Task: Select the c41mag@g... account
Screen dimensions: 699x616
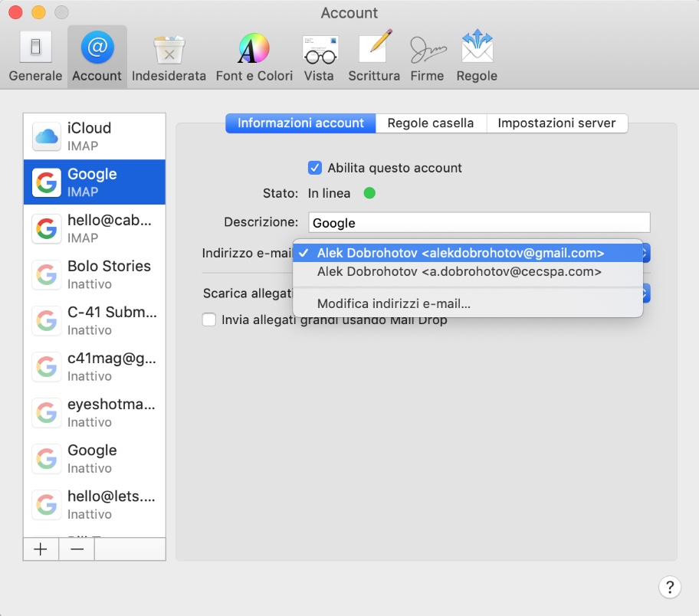Action: (94, 366)
